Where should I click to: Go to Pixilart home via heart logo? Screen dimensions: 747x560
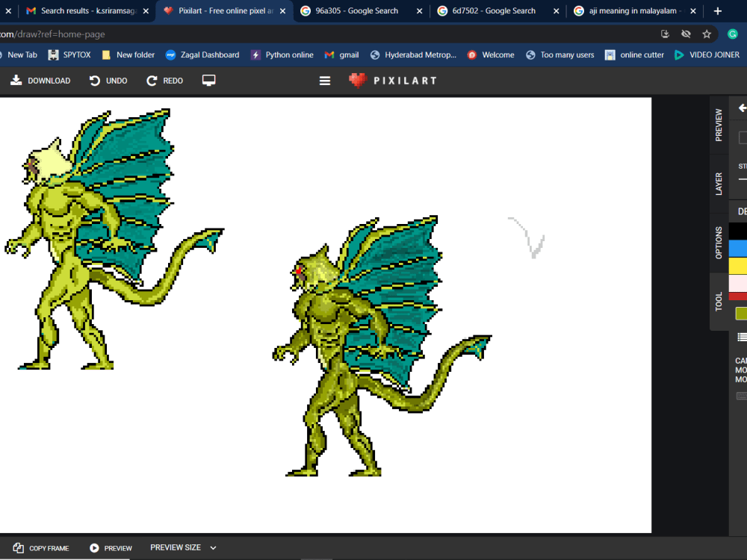coord(357,81)
